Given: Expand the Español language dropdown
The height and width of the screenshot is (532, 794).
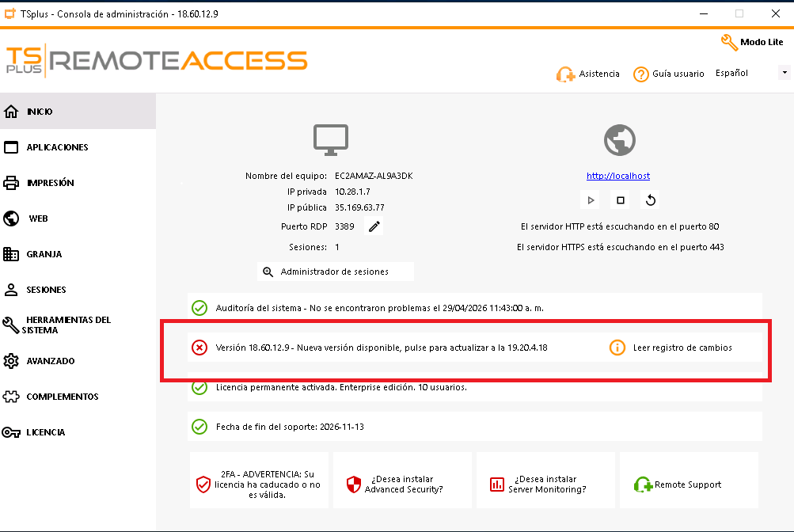Looking at the screenshot, I should tap(784, 73).
